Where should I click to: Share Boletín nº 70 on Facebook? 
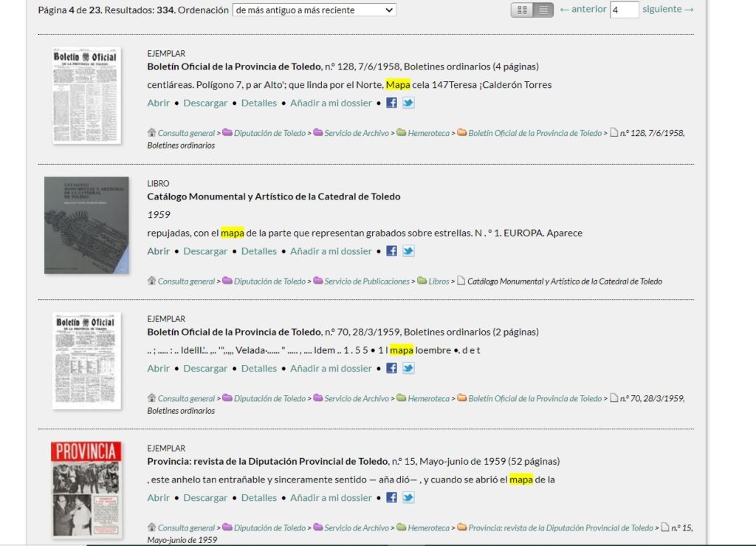pos(391,368)
